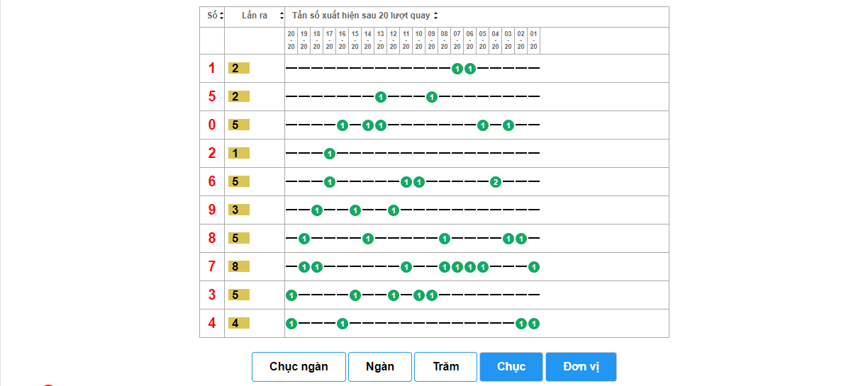
Task: Click the leftmost green circle in row 3
Action: click(x=291, y=295)
